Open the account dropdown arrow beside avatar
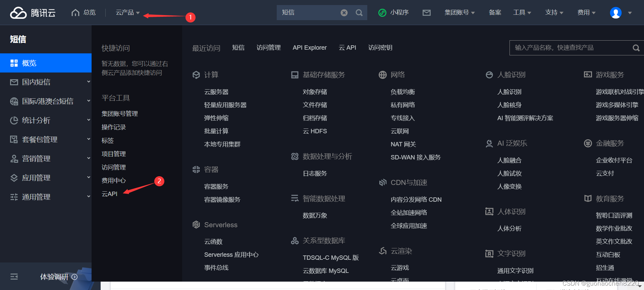Screen dimensions: 644x290 (630, 13)
